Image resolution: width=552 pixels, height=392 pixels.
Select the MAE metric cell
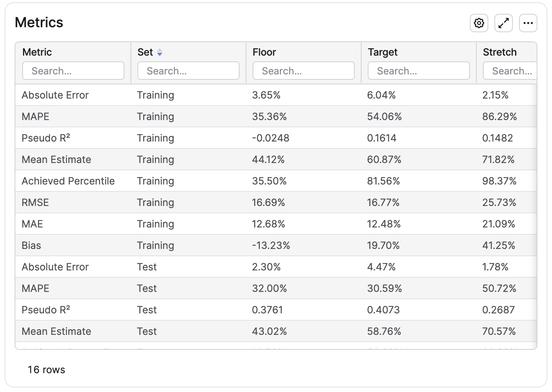click(32, 224)
